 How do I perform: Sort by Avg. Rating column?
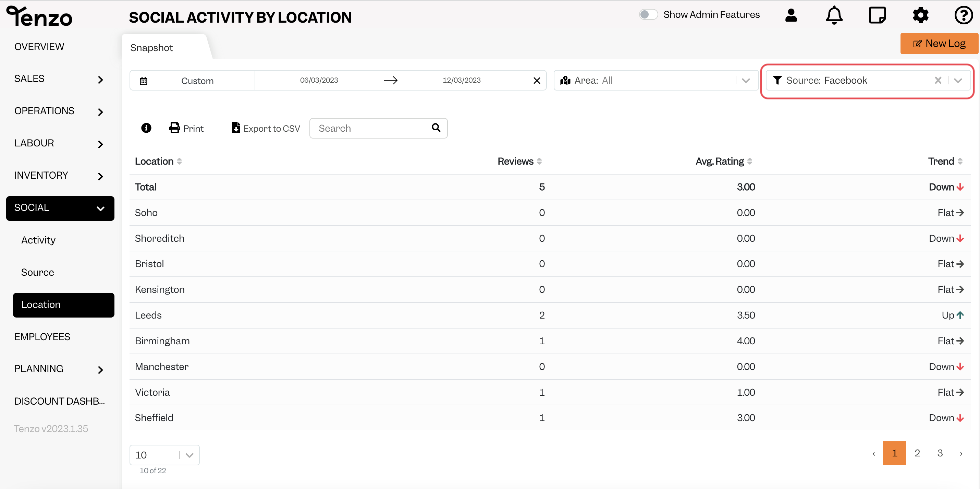pos(749,161)
